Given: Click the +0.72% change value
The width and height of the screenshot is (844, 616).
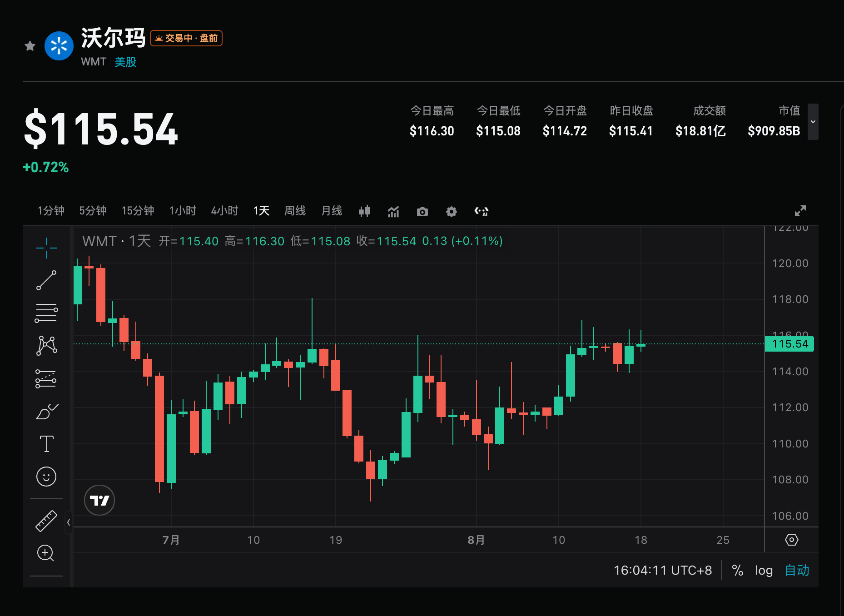Looking at the screenshot, I should pos(46,167).
